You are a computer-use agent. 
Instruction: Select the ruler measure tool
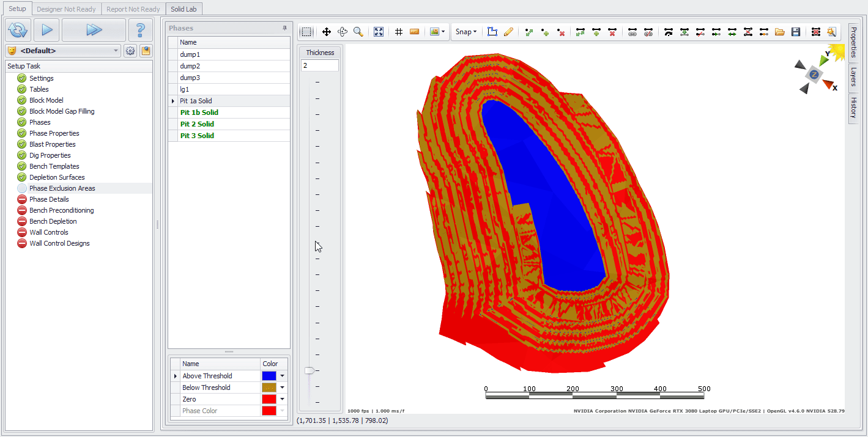414,32
